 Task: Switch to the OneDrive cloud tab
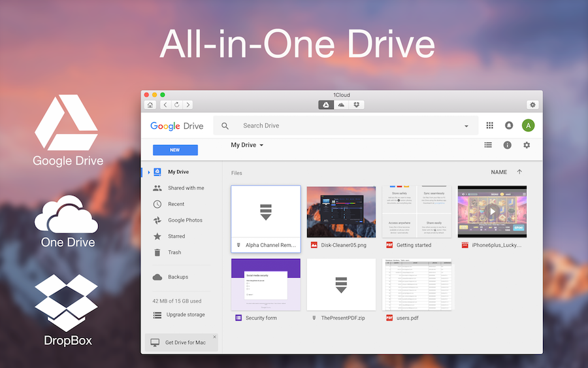341,105
